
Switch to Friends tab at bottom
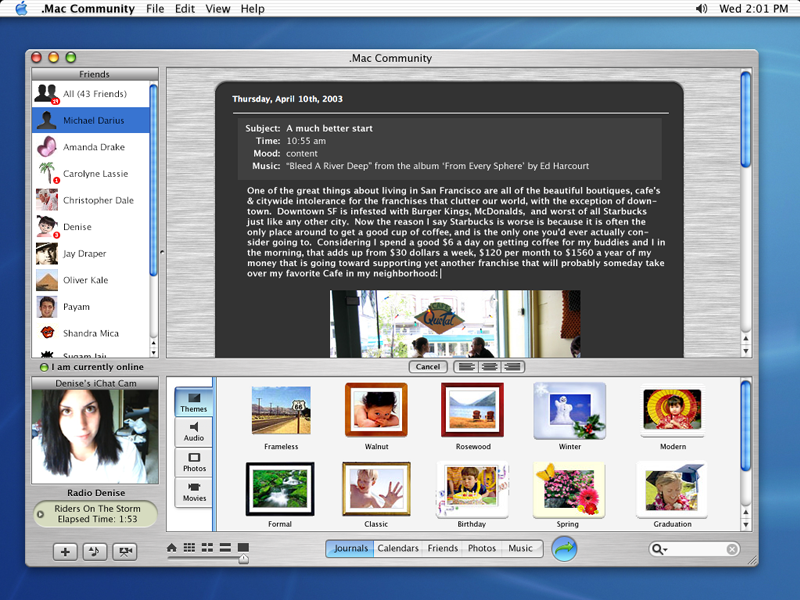442,548
